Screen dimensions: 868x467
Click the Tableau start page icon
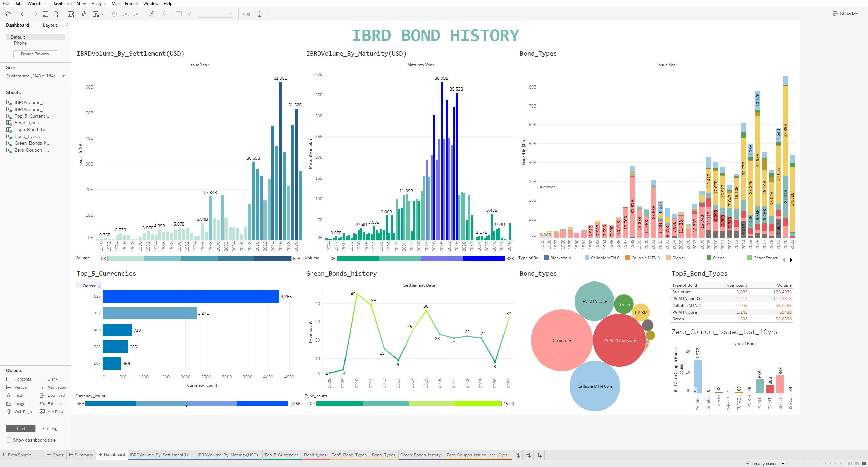(x=8, y=14)
